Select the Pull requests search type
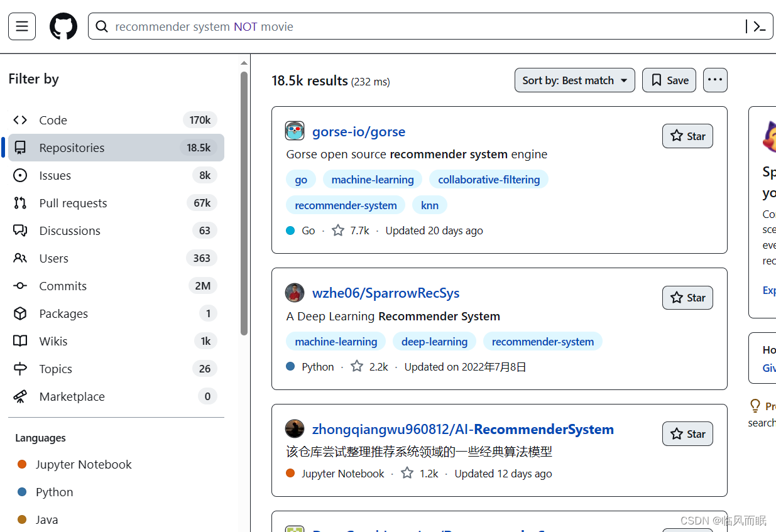This screenshot has width=776, height=532. (x=116, y=203)
